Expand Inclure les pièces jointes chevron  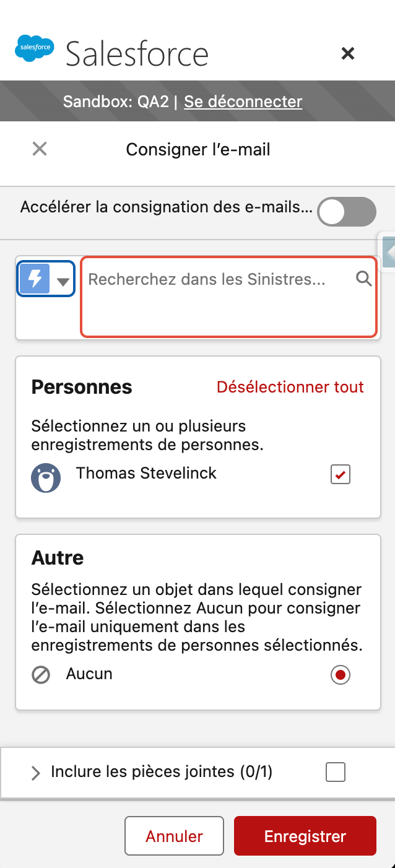coord(36,773)
